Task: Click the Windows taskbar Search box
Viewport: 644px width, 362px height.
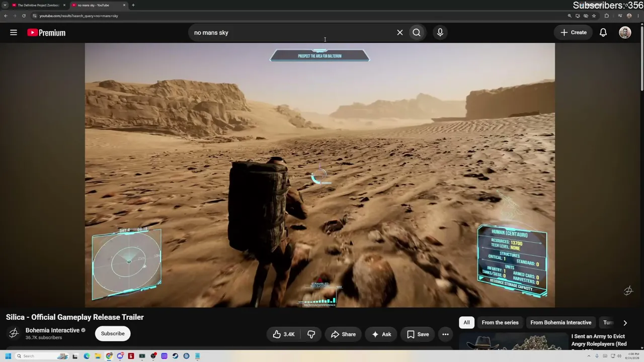Action: (42, 356)
